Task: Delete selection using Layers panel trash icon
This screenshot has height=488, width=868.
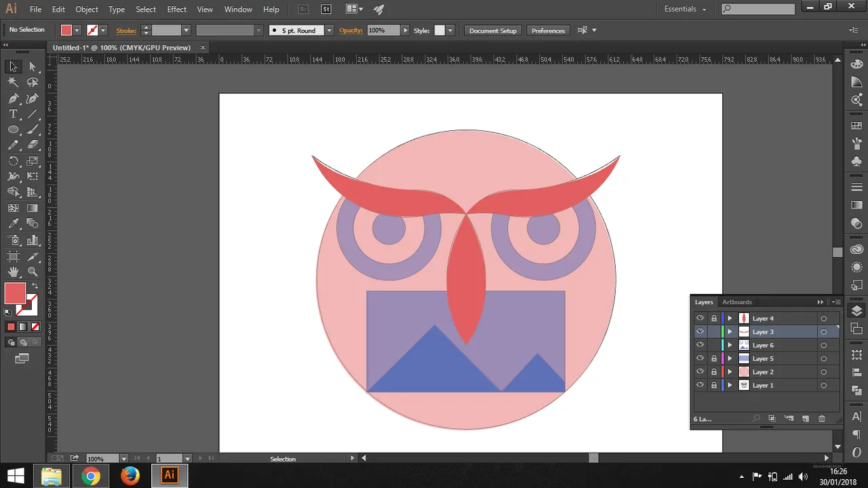Action: [822, 419]
